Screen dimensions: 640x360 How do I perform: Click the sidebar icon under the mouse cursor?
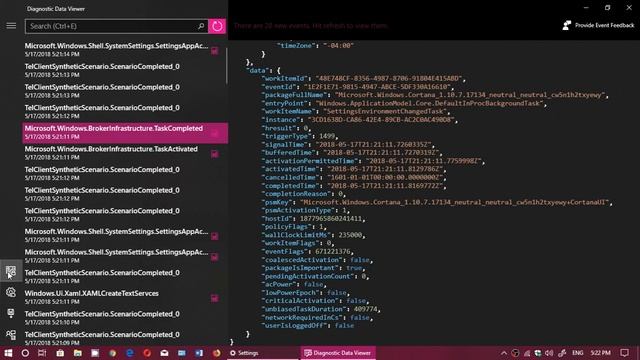pos(11,271)
